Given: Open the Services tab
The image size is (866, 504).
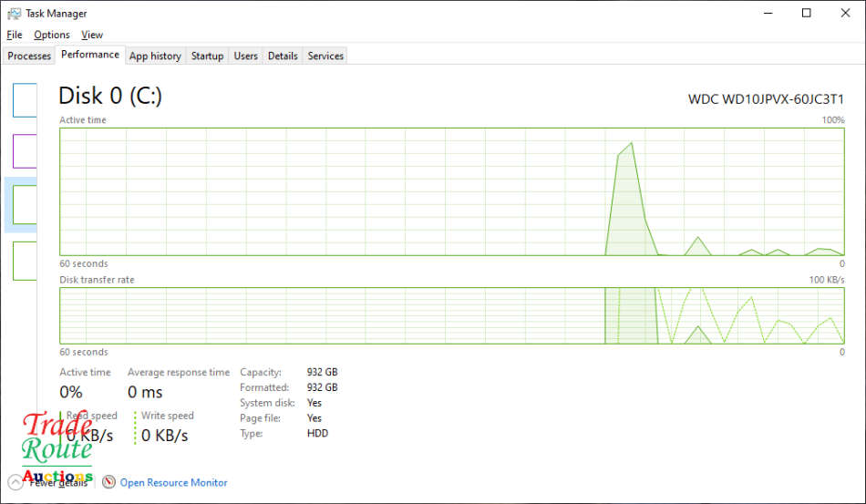Looking at the screenshot, I should point(325,56).
